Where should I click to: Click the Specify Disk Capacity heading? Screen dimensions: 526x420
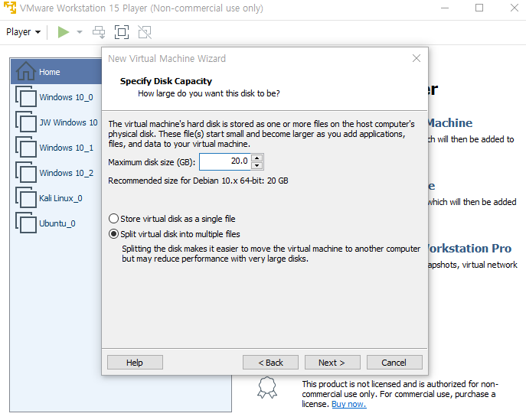[x=166, y=81]
